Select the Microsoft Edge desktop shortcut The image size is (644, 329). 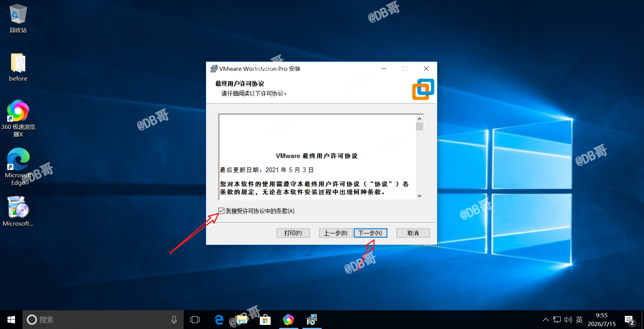tap(18, 167)
